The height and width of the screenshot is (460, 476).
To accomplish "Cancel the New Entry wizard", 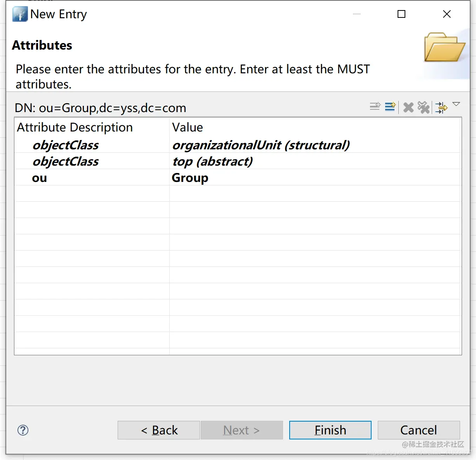I will click(x=419, y=430).
